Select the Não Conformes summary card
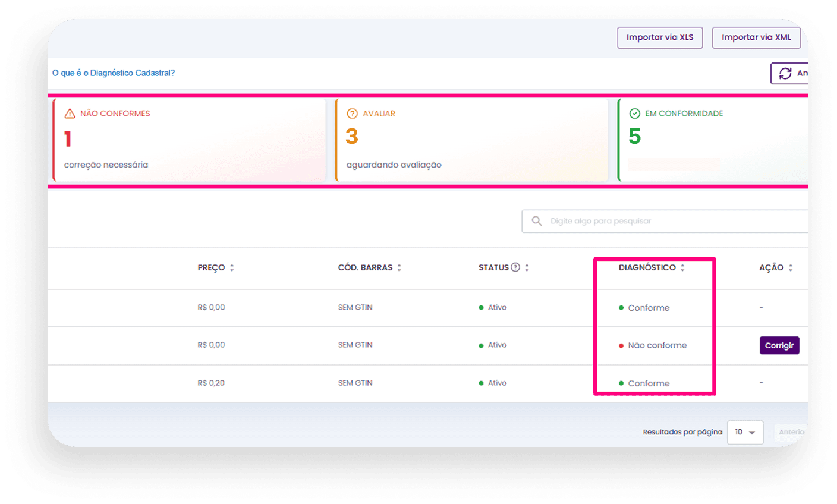 [189, 140]
